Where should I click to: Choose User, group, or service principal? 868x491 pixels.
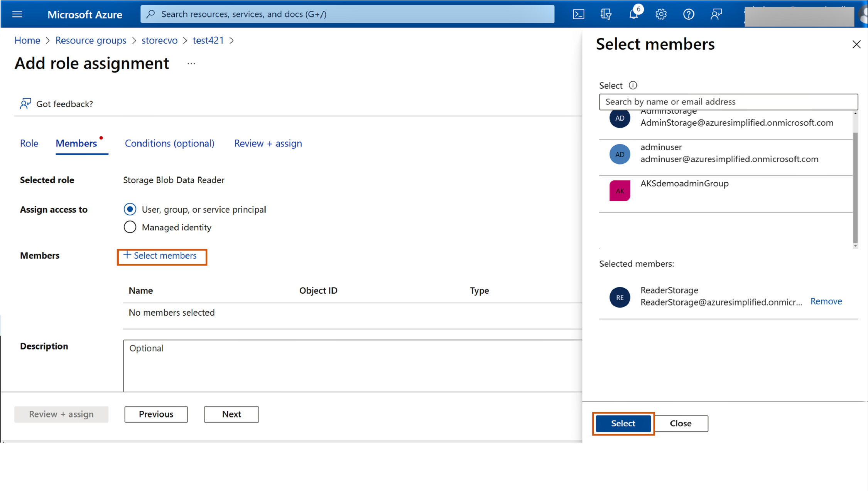(130, 209)
